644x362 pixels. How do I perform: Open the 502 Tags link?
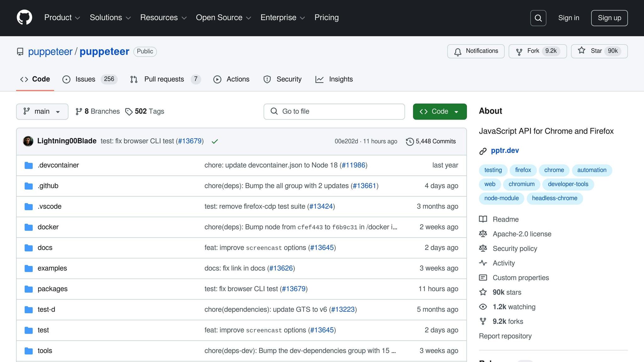pyautogui.click(x=145, y=112)
